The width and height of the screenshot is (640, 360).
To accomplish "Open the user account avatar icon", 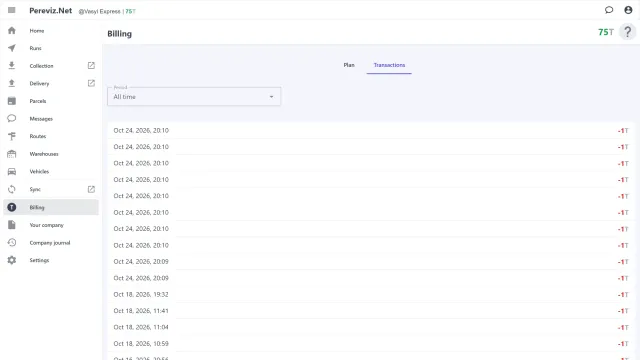I will 628,10.
